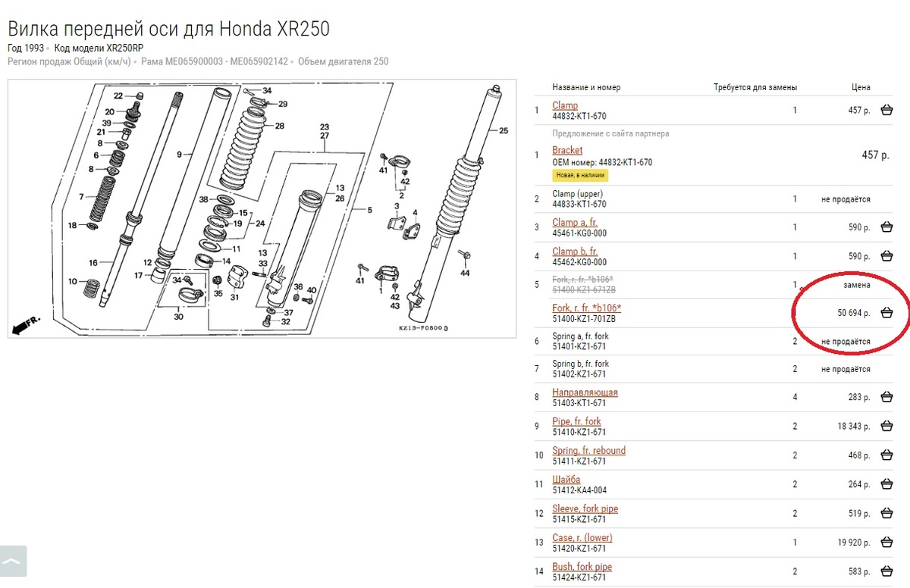This screenshot has height=588, width=910.
Task: Open the struck-through Fork, r. fr. *b106* link
Action: click(582, 280)
